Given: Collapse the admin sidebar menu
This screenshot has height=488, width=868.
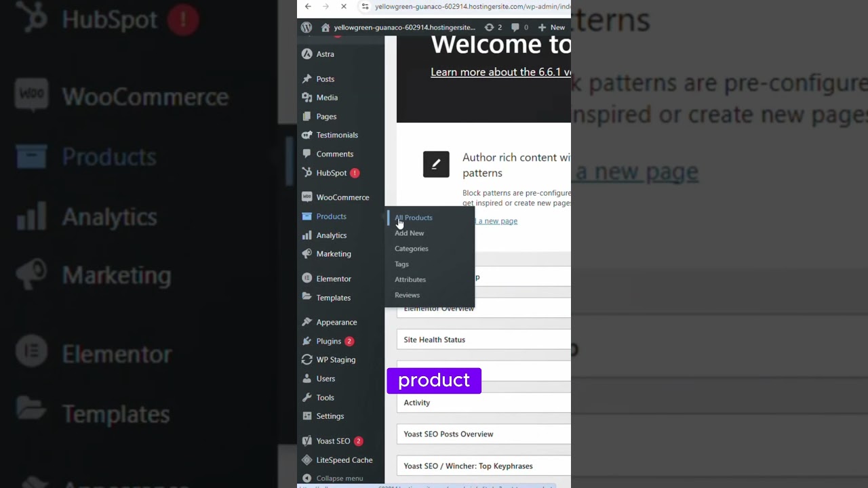Looking at the screenshot, I should point(333,478).
